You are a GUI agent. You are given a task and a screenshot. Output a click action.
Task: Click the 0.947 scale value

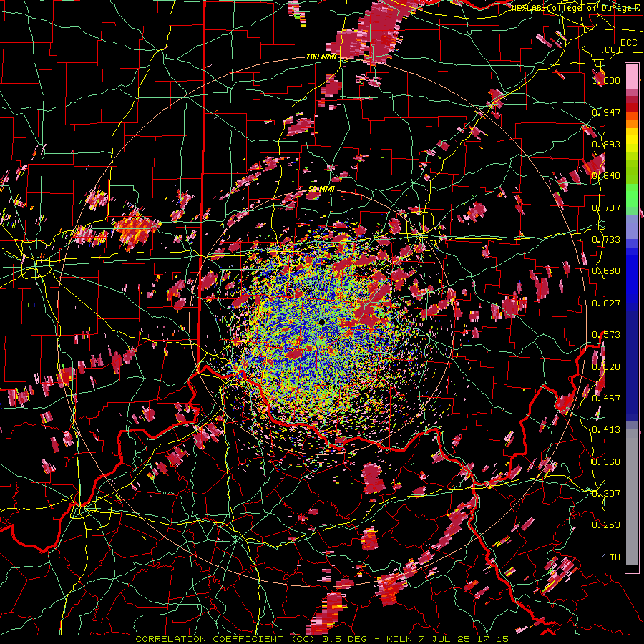[x=606, y=112]
